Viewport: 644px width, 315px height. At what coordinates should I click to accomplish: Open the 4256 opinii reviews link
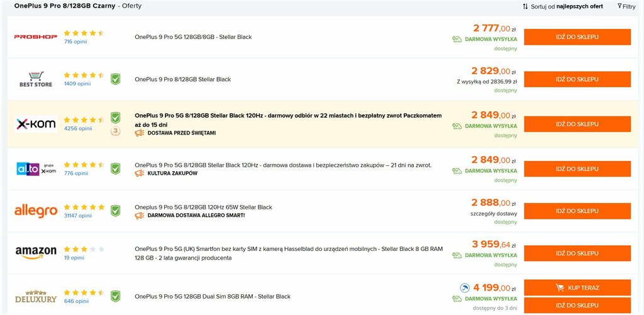pos(78,128)
